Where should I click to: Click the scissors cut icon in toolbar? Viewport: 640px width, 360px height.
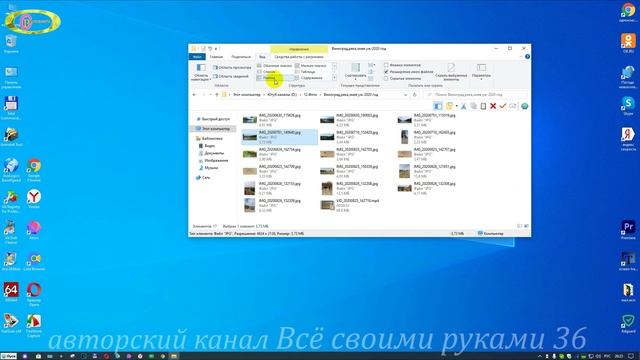tap(463, 106)
